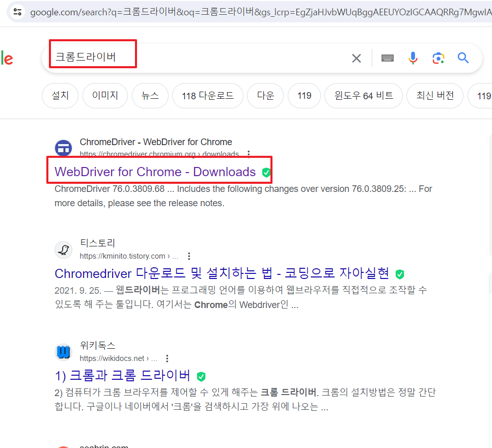Click the Wikidocs blue favicon
This screenshot has height=448, width=492.
(x=63, y=352)
